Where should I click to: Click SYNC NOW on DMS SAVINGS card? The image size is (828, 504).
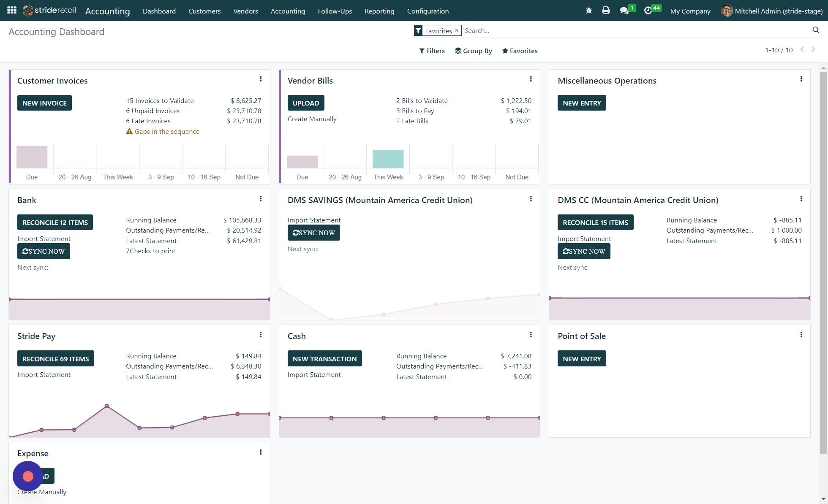coord(313,233)
